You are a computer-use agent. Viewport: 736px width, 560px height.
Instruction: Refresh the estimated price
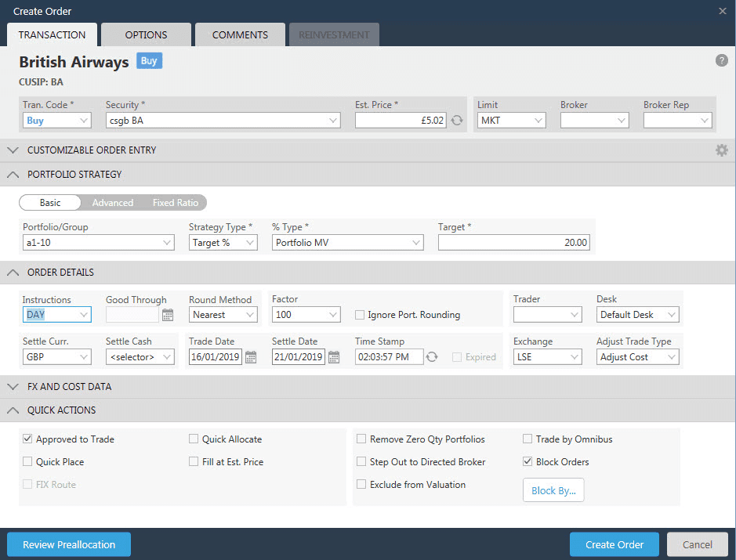point(457,121)
